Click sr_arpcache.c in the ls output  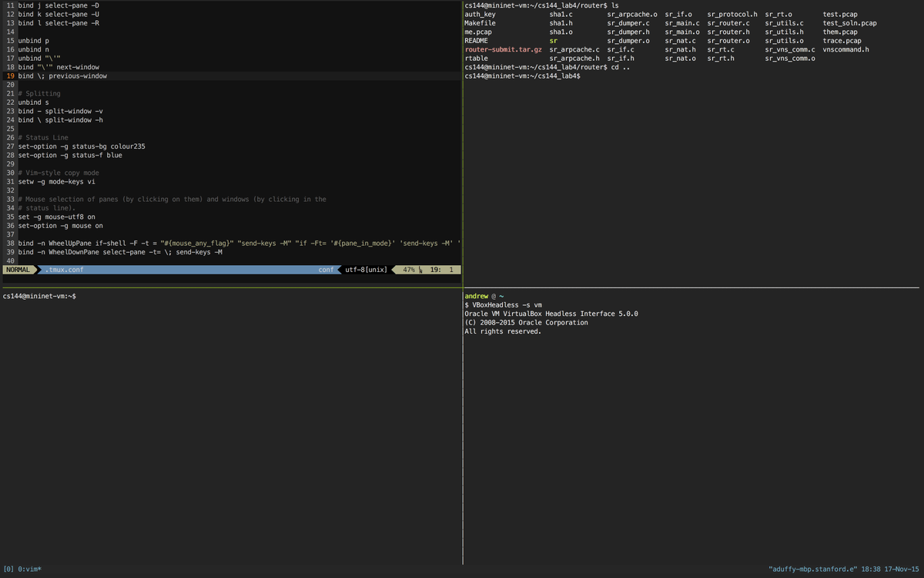click(574, 49)
